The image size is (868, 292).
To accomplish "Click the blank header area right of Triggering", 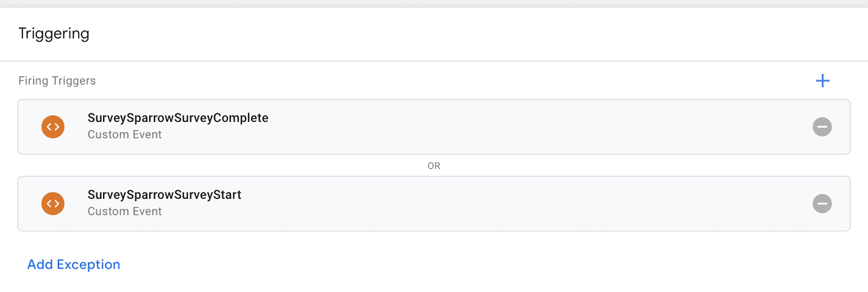I will (x=434, y=34).
